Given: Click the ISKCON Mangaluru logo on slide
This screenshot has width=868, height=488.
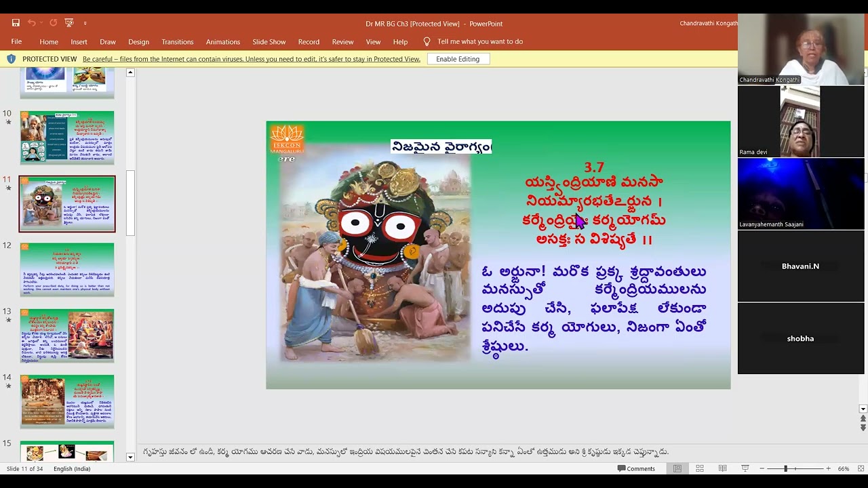Looking at the screenshot, I should coord(287,140).
